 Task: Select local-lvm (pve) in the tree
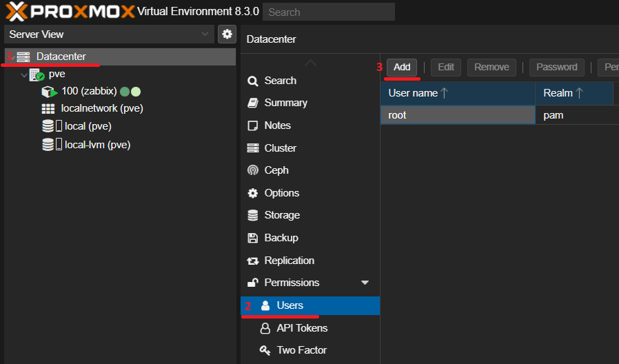(x=97, y=145)
